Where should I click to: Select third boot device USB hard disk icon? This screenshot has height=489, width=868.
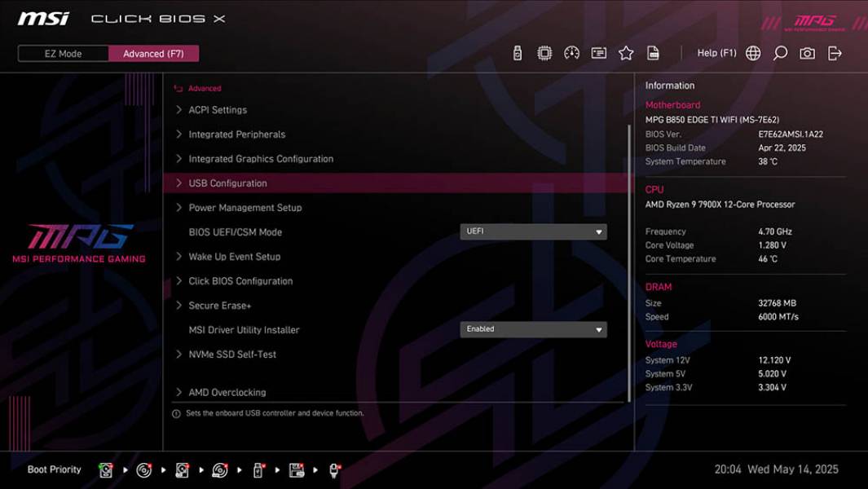click(x=182, y=470)
